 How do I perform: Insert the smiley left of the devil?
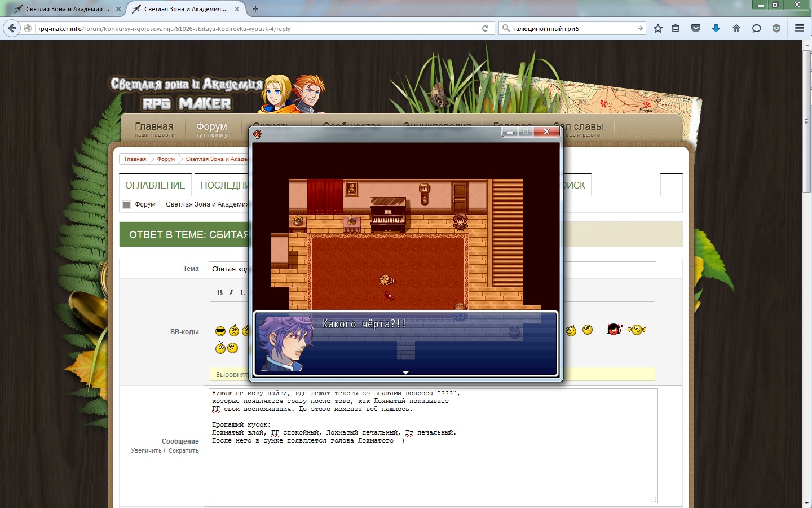tap(588, 330)
